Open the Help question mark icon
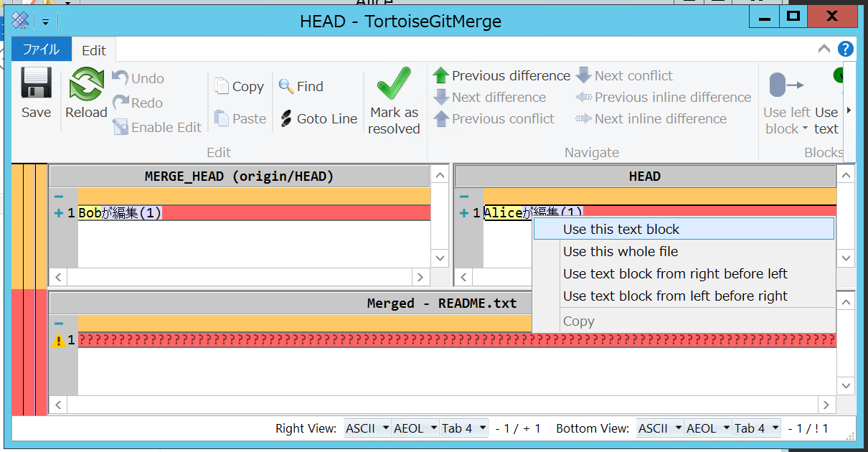The width and height of the screenshot is (868, 452). coord(846,49)
